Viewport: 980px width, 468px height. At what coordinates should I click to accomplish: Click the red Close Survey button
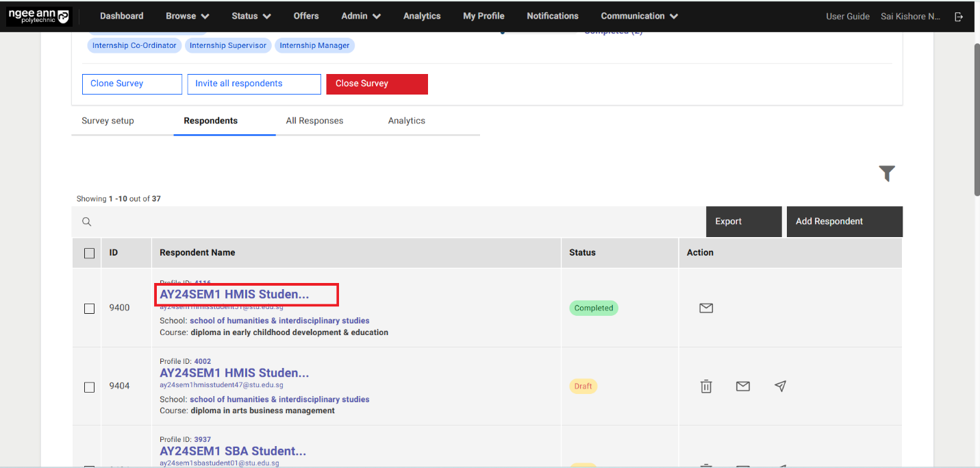coord(377,84)
